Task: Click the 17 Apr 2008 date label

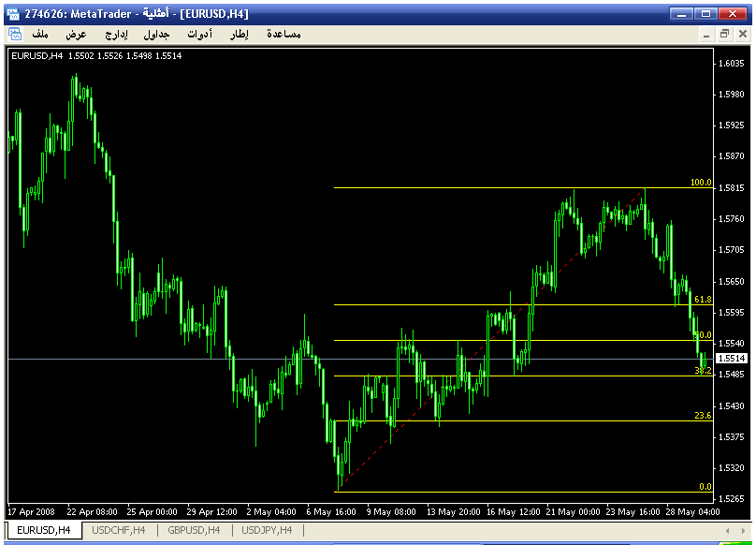Action: pyautogui.click(x=31, y=511)
